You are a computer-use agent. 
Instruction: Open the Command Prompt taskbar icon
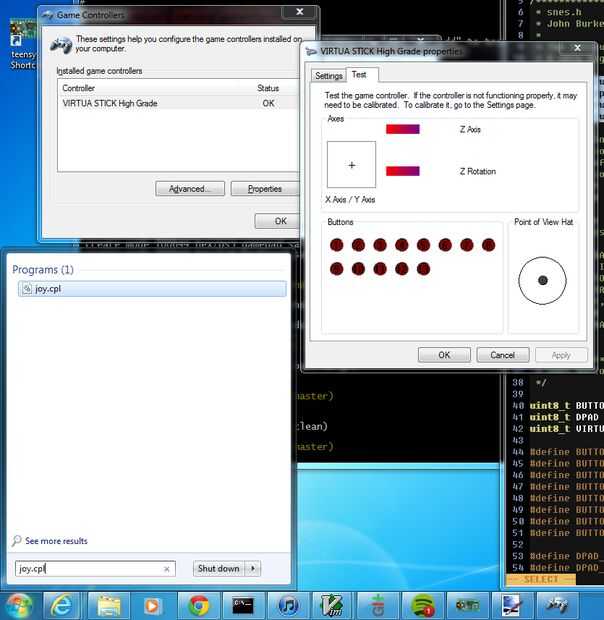click(243, 605)
